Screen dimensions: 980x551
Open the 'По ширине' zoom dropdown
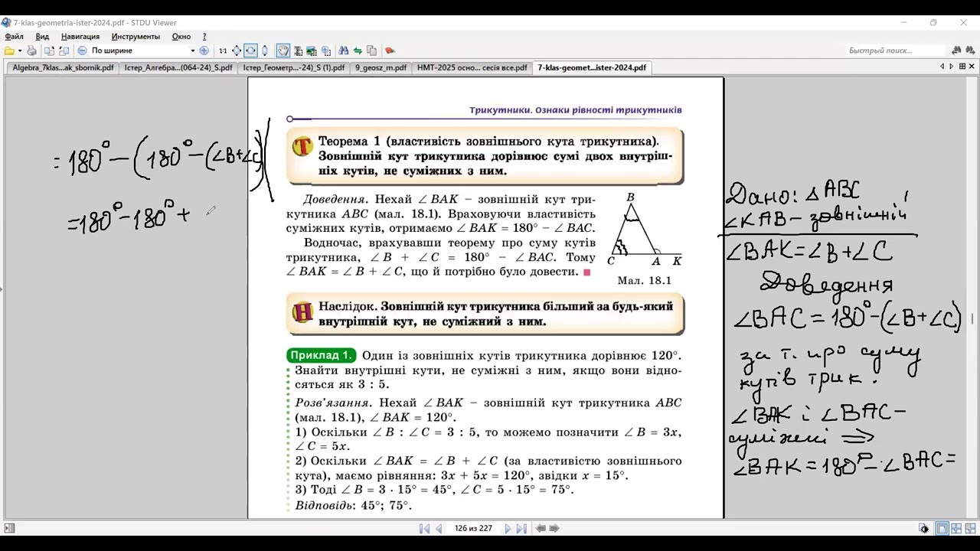click(192, 51)
